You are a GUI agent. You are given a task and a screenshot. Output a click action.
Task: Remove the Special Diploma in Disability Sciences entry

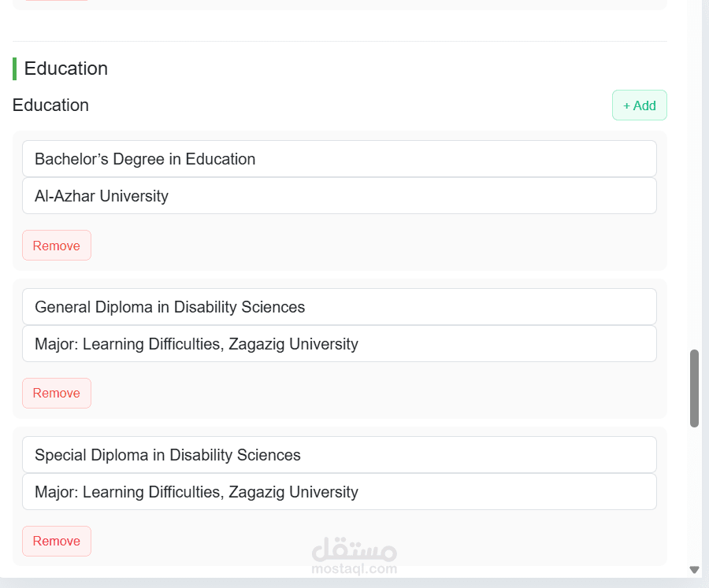(x=57, y=542)
